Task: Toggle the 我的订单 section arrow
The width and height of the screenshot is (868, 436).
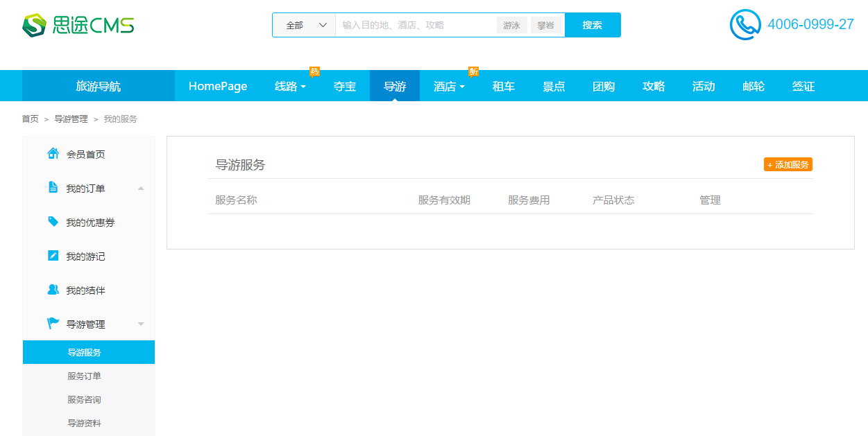Action: pos(141,189)
